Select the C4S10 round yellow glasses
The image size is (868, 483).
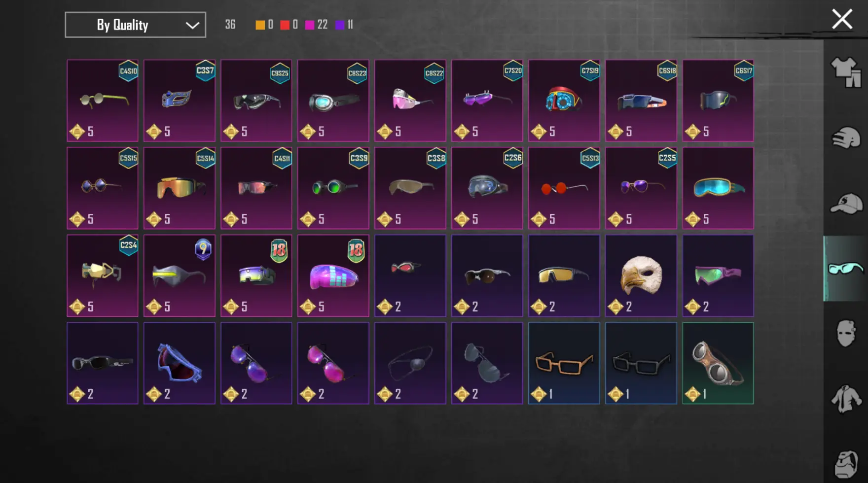[x=103, y=101]
